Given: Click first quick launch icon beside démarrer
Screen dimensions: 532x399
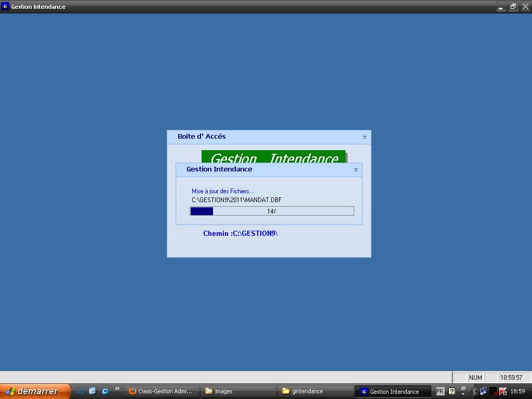Looking at the screenshot, I should (x=81, y=391).
